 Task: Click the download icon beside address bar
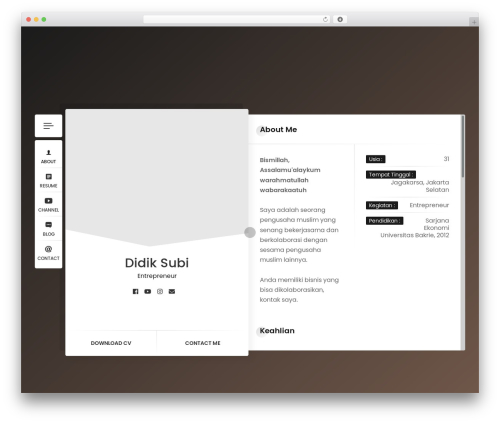point(340,19)
